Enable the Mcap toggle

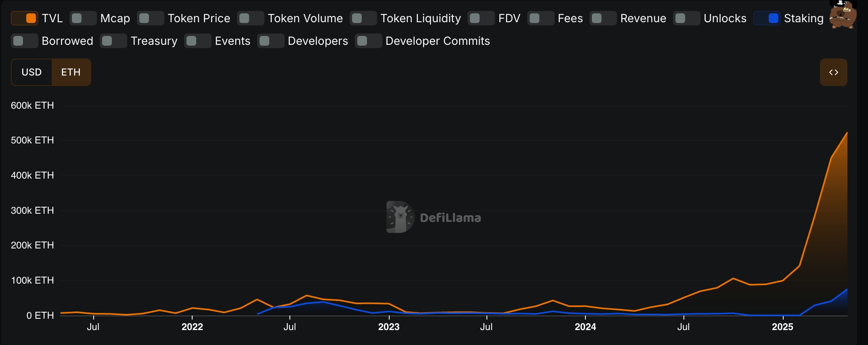click(83, 19)
